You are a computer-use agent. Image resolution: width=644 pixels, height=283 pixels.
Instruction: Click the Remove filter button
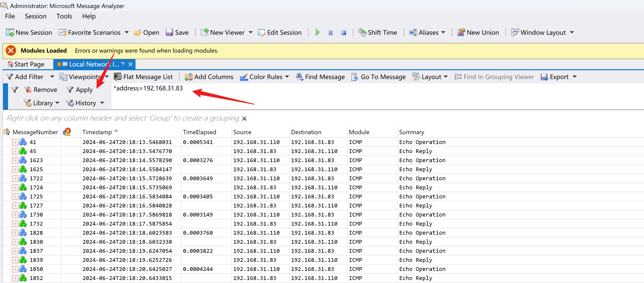(41, 90)
